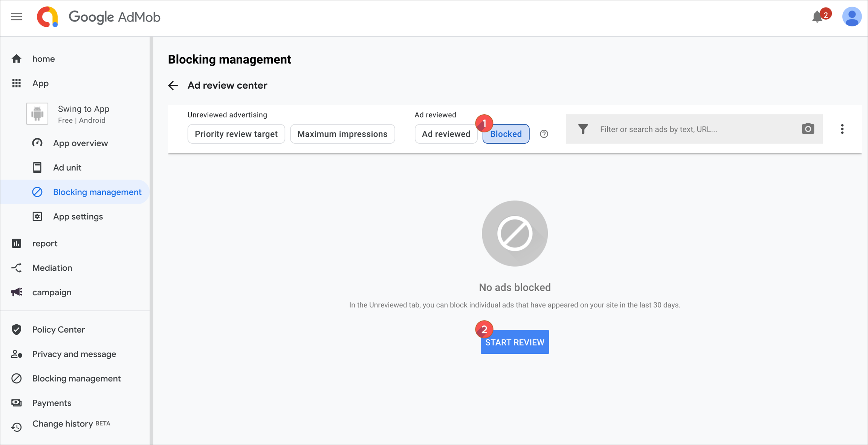Go to Policy Center
The width and height of the screenshot is (868, 445).
[x=58, y=330]
